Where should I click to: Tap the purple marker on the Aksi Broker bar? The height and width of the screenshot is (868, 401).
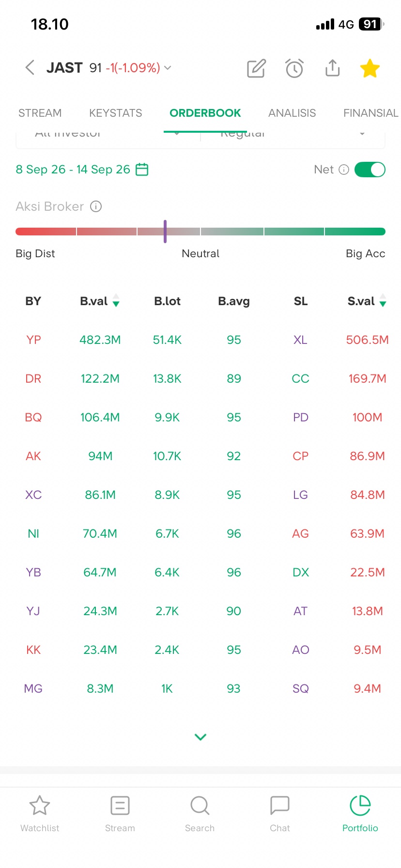click(x=165, y=231)
